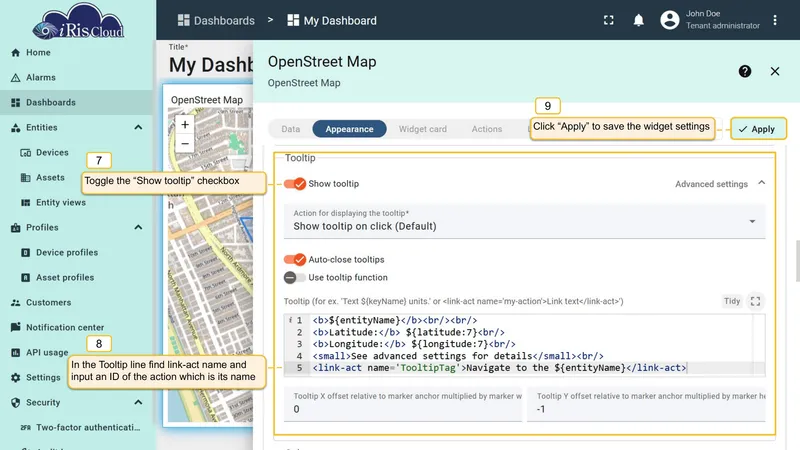Collapse the Security section chevron
Image resolution: width=800 pixels, height=450 pixels.
pos(138,403)
